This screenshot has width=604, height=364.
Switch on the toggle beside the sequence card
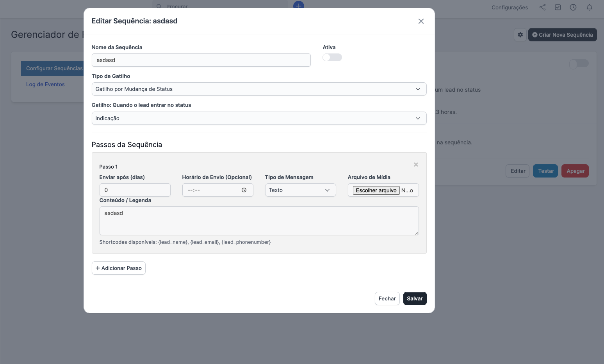579,63
